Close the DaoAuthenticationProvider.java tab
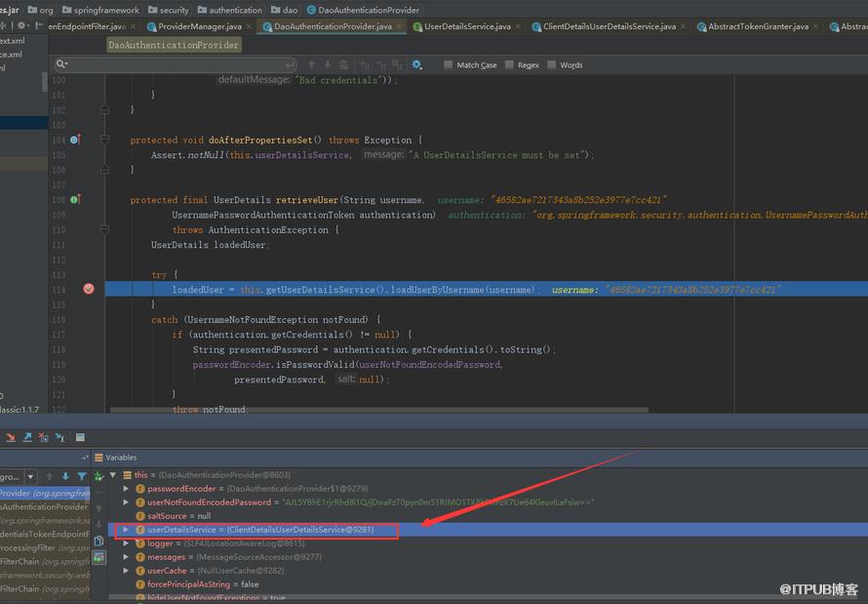This screenshot has width=868, height=604. (399, 26)
